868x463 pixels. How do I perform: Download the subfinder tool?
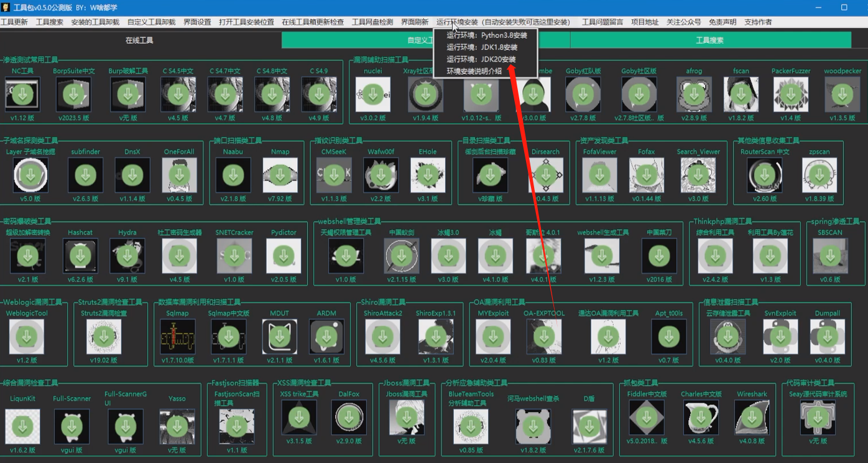85,175
